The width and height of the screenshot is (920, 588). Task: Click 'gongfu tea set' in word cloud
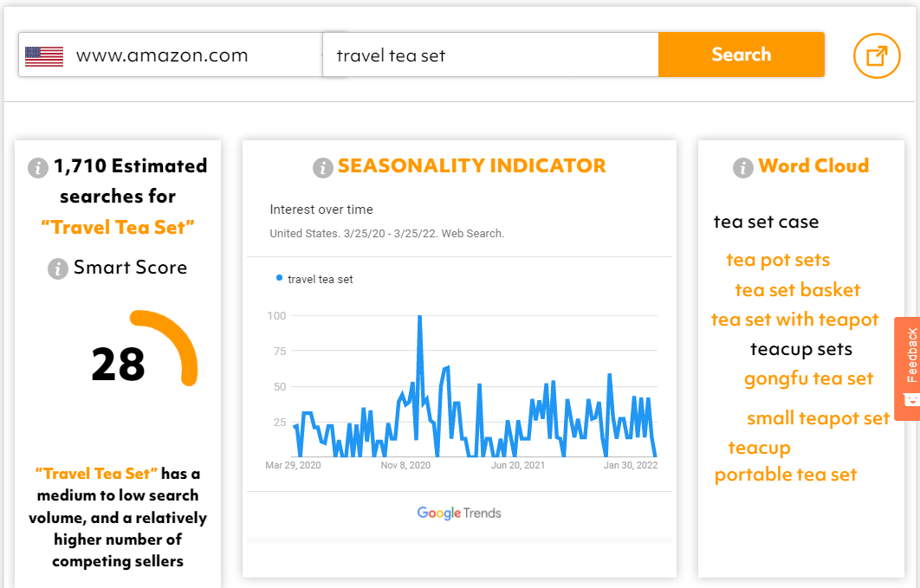[x=808, y=378]
